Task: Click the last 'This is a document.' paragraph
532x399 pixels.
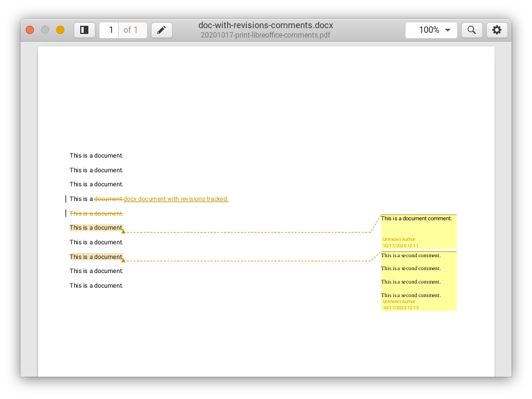Action: tap(97, 285)
